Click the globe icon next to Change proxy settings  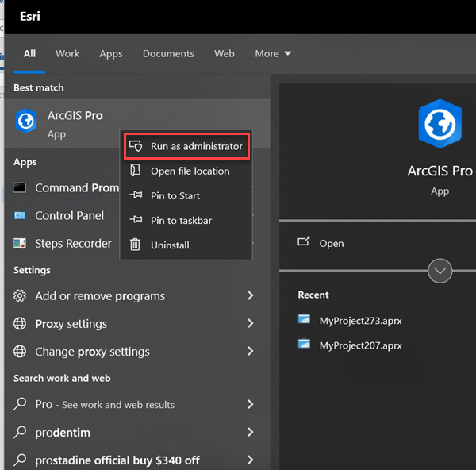pos(20,352)
